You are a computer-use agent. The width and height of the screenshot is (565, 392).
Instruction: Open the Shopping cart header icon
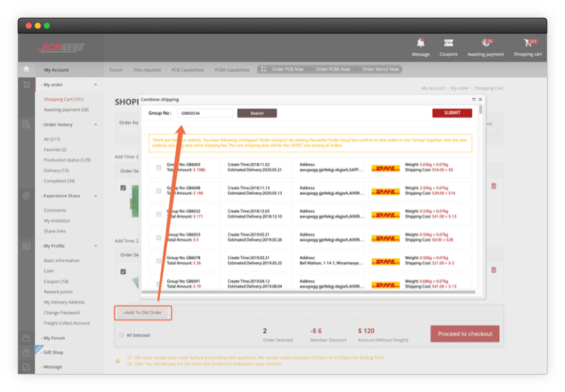529,42
